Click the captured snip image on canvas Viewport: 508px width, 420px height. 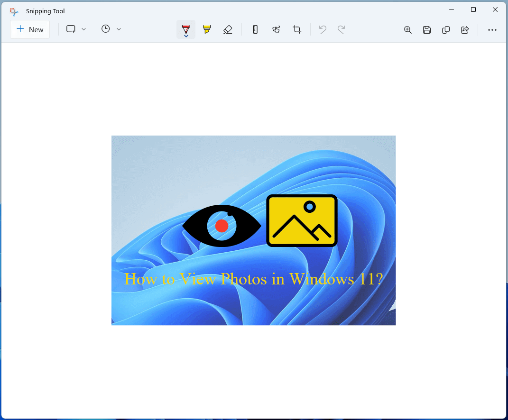[x=253, y=230]
